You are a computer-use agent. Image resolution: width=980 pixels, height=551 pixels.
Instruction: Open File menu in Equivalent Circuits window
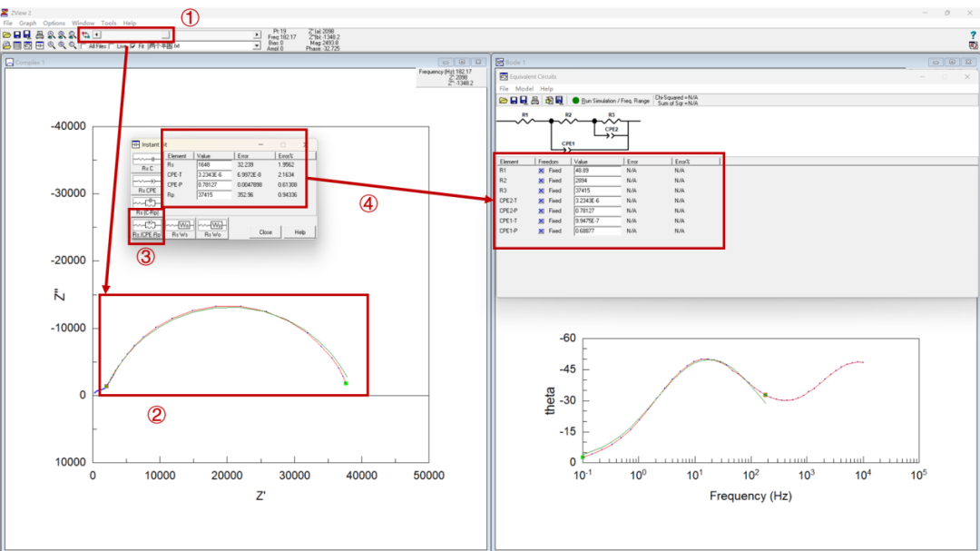pyautogui.click(x=504, y=89)
